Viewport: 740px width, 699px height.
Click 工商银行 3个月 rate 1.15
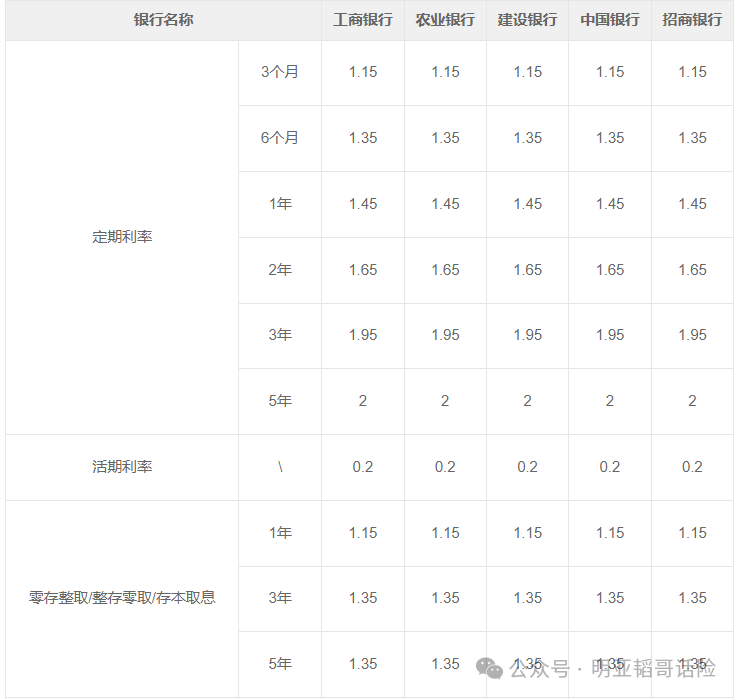coord(362,72)
